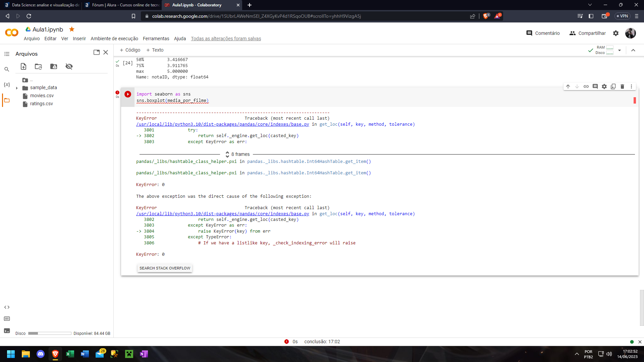This screenshot has width=644, height=362.
Task: Open Excel from the taskbar
Action: pyautogui.click(x=70, y=354)
